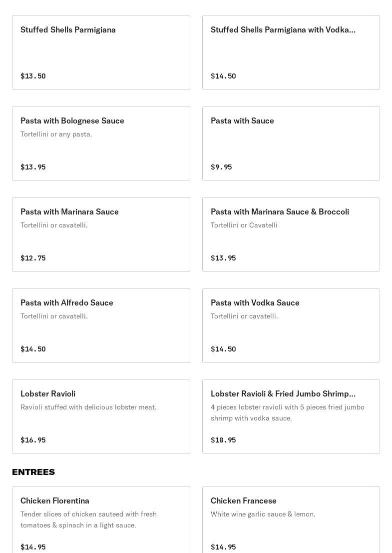The image size is (392, 553).
Task: Click the $18.95 price on the shrimp item
Action: point(223,440)
